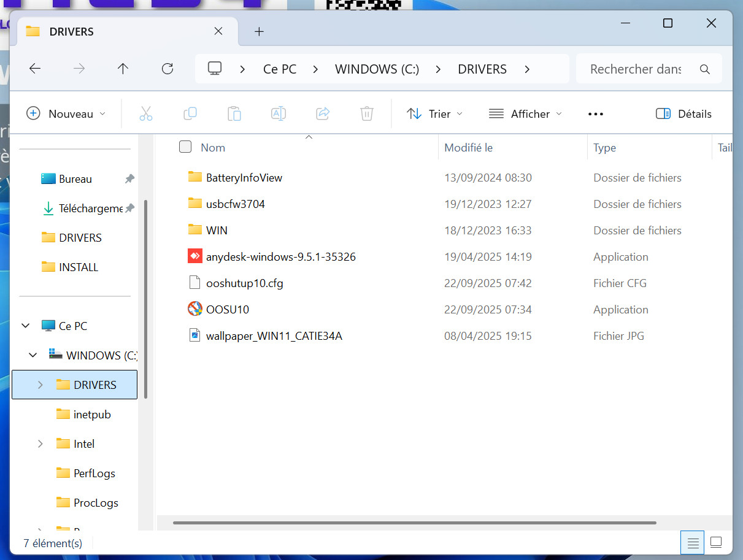Open the Afficher view dropdown
The width and height of the screenshot is (743, 560).
tap(525, 113)
